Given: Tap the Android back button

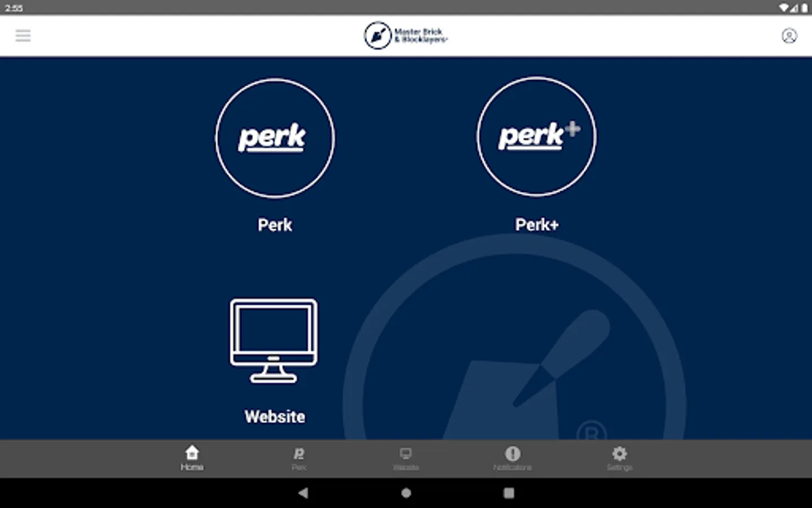Looking at the screenshot, I should pos(303,493).
